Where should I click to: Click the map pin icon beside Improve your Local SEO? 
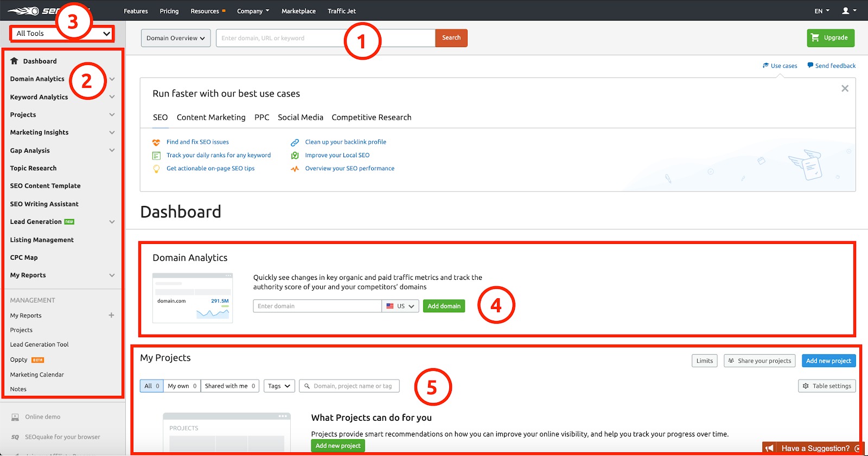coord(295,156)
